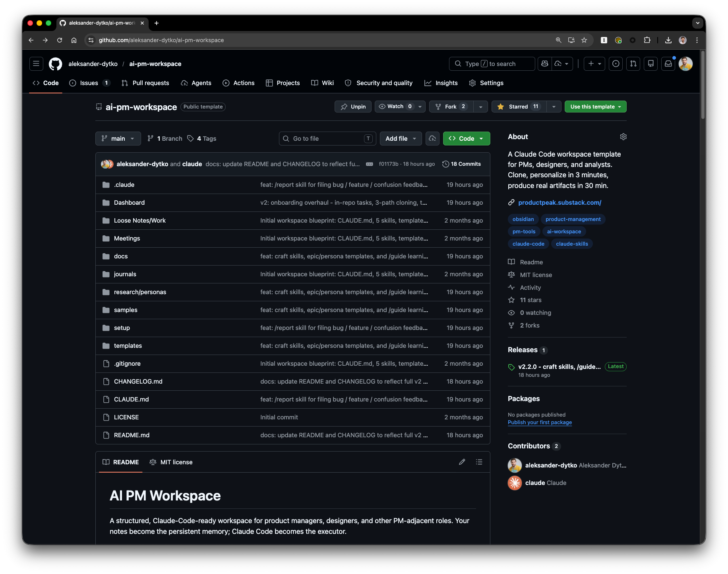Open the commit details ellipsis icon

pos(370,164)
